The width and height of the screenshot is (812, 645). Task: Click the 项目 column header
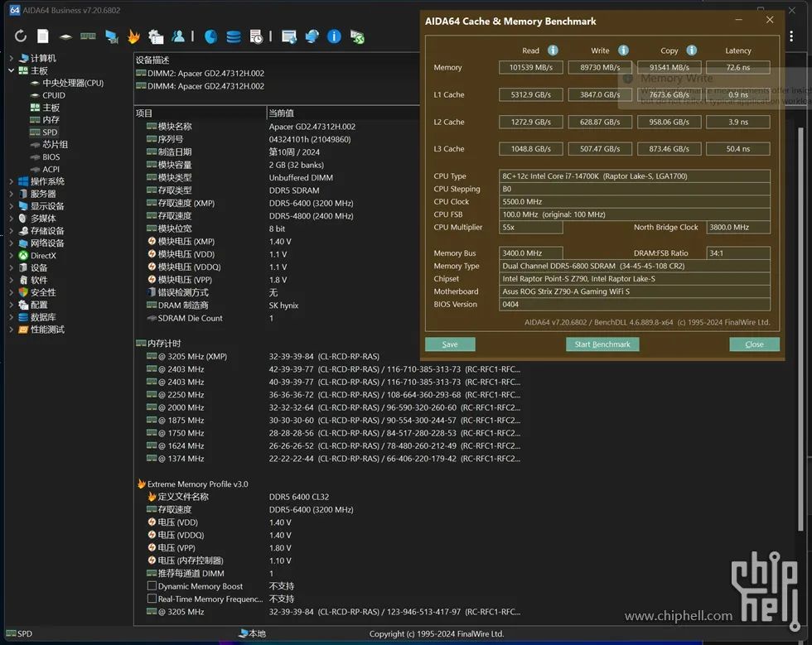[x=200, y=113]
